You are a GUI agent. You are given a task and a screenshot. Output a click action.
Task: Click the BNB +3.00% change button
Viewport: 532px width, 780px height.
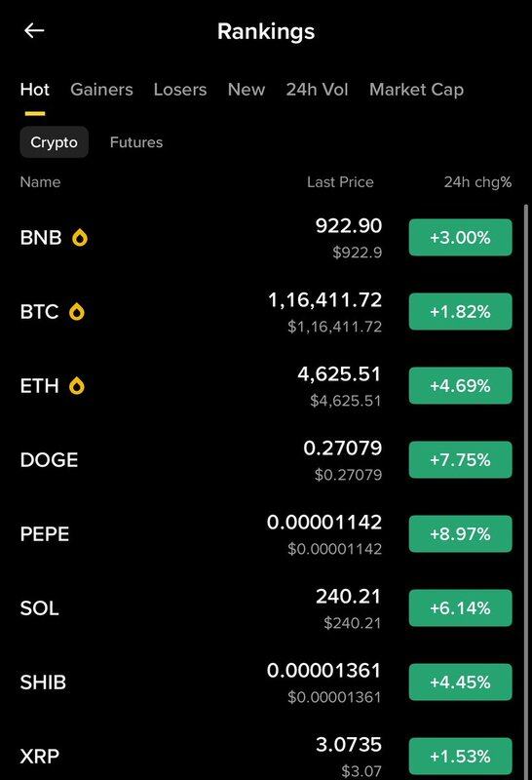tap(461, 237)
